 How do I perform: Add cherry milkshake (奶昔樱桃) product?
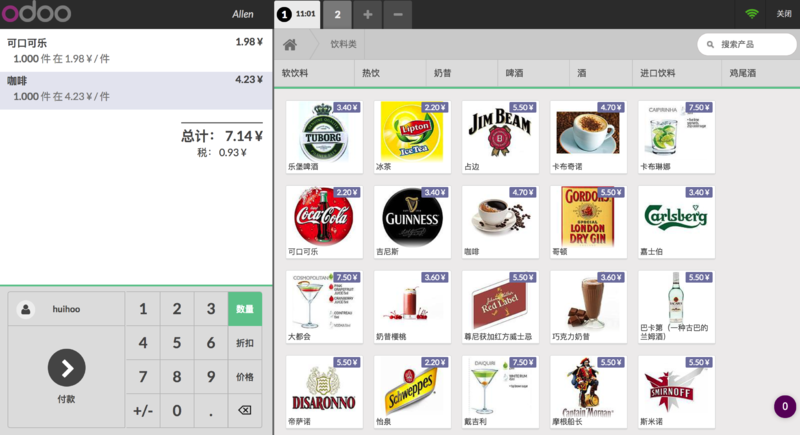[x=412, y=307]
